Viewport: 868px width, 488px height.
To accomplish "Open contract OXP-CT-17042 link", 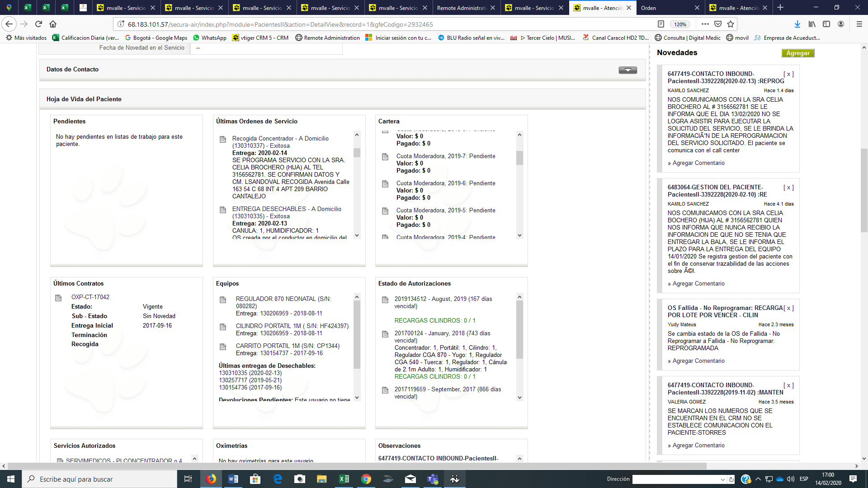I will point(90,297).
